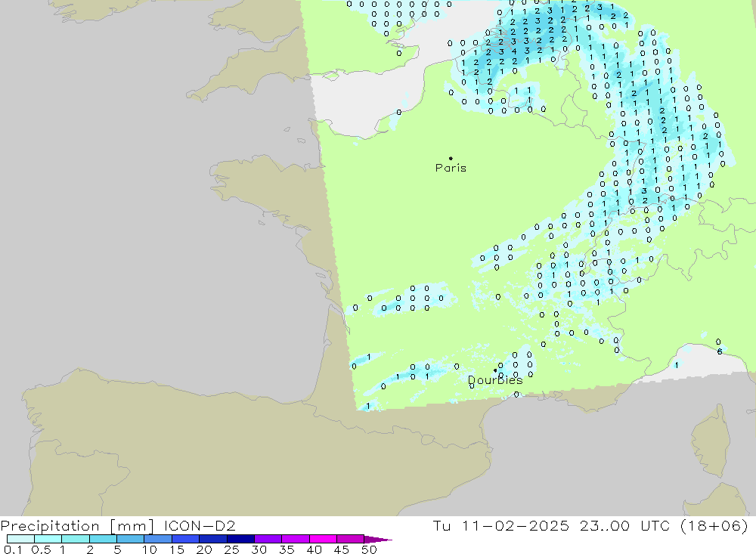Click the '0.5' legend scale label

42,549
